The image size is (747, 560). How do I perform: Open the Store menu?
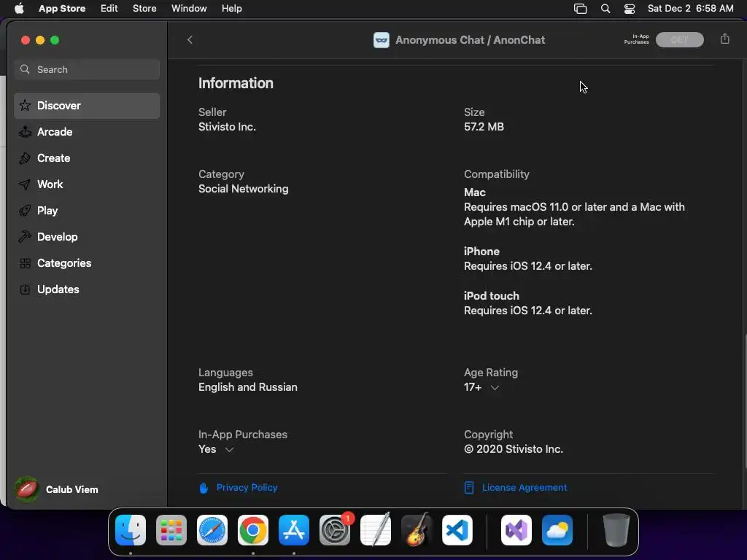point(144,9)
